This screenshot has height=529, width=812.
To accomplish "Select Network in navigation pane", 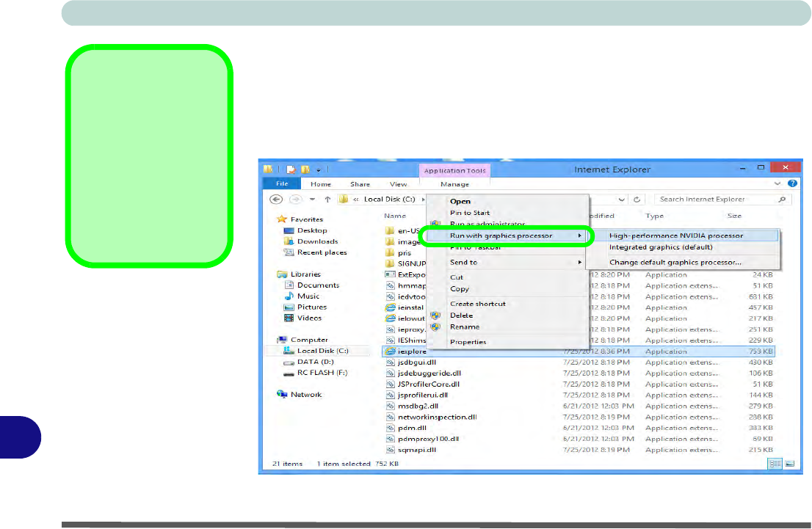I will 306,395.
